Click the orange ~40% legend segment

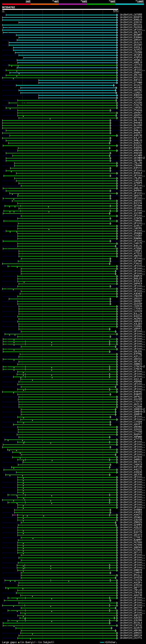tap(45, 4)
